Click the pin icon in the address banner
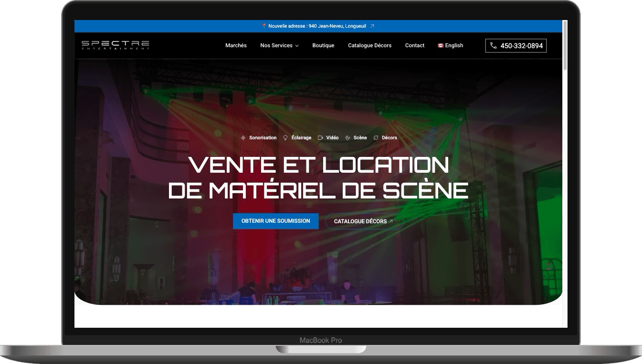The width and height of the screenshot is (642, 364). pos(263,26)
